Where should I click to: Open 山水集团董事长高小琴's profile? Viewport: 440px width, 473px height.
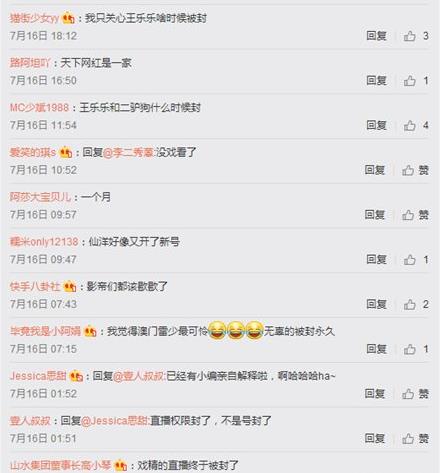(x=60, y=465)
